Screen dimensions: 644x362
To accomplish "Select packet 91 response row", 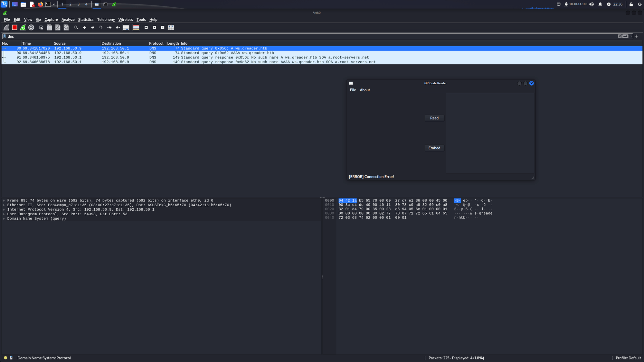I will click(x=322, y=57).
